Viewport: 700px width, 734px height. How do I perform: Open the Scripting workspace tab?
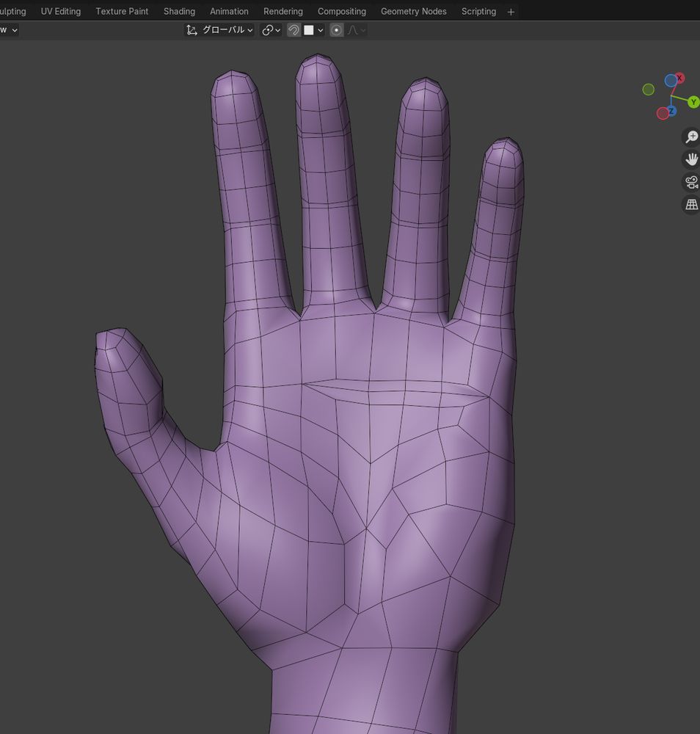(478, 11)
